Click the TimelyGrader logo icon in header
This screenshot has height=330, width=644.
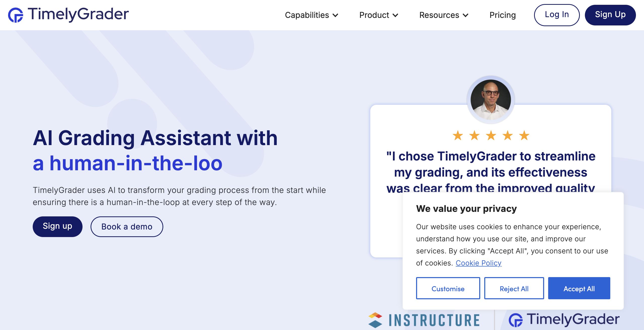pos(16,15)
